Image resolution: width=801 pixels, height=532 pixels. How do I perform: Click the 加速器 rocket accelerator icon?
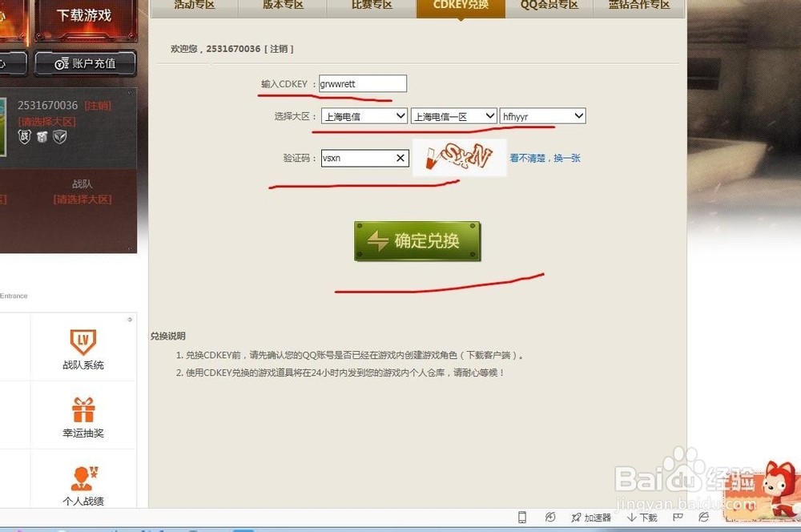(x=576, y=518)
